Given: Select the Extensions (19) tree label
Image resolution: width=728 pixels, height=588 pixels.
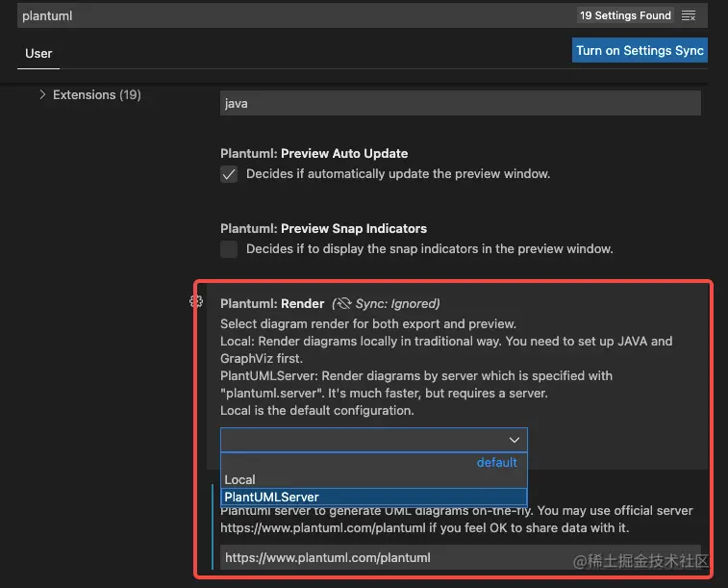Looking at the screenshot, I should coord(96,94).
